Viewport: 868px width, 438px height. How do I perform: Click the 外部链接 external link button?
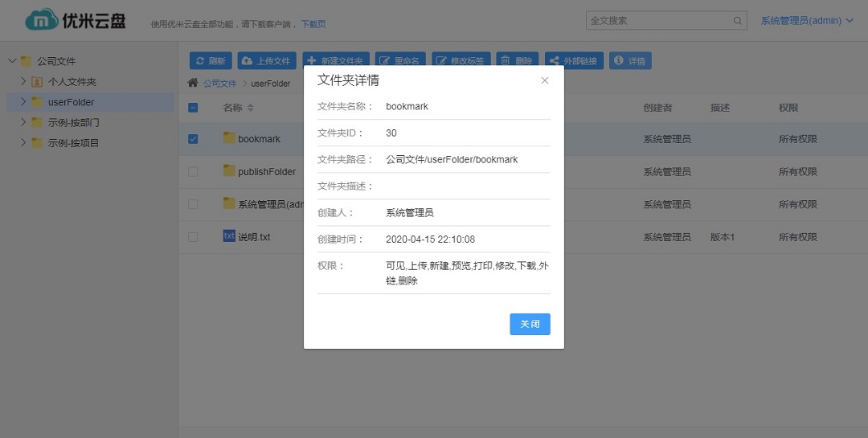(574, 61)
